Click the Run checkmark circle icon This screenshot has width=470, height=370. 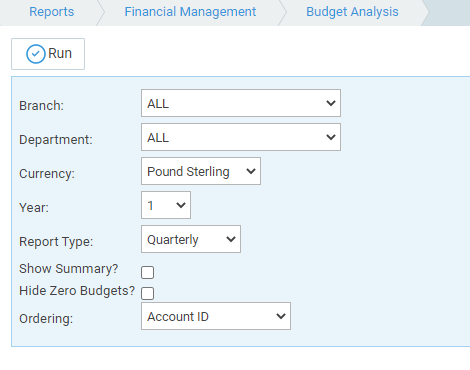(36, 54)
